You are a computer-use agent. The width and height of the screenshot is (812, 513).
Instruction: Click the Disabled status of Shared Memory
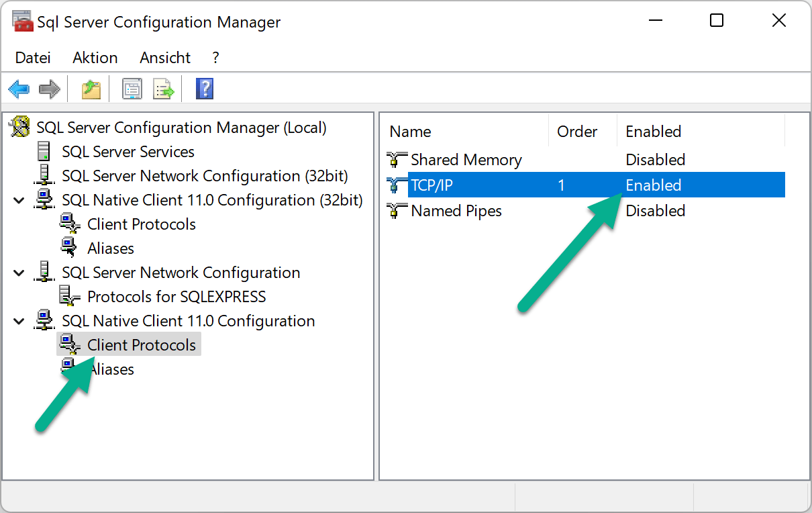click(x=655, y=160)
